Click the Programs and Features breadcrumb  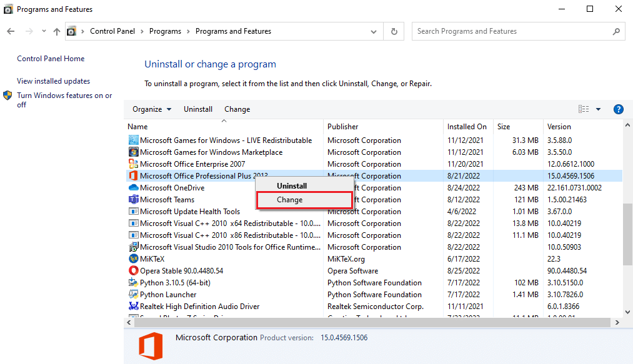click(233, 31)
